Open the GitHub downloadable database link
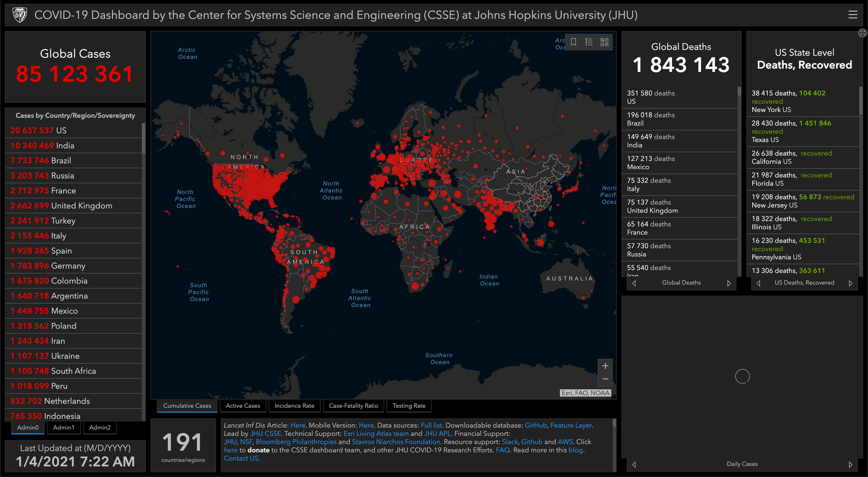 (x=536, y=425)
